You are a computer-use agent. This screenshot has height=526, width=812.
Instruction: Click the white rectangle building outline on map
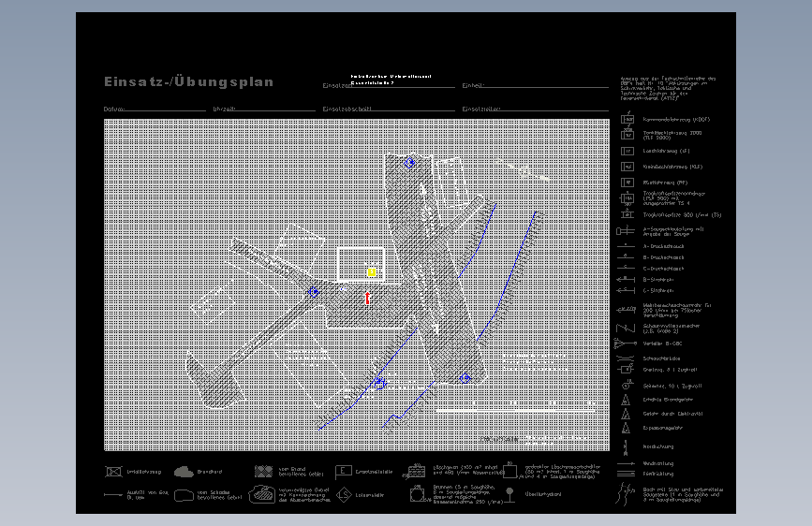[x=361, y=265]
